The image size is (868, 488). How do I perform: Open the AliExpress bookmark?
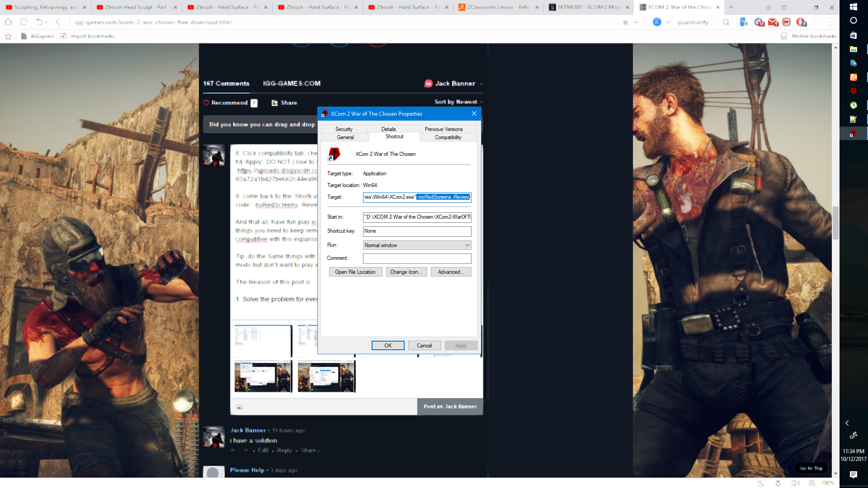pos(38,36)
